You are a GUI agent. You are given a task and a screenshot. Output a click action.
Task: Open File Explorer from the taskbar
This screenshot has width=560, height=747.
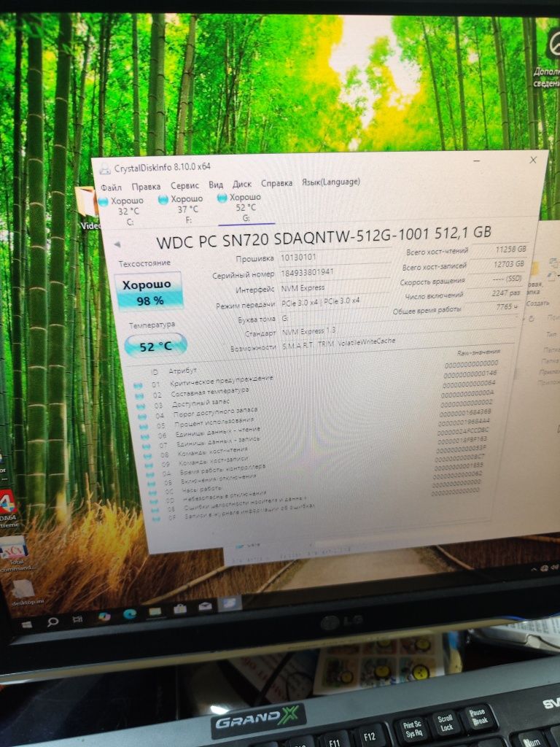155,611
